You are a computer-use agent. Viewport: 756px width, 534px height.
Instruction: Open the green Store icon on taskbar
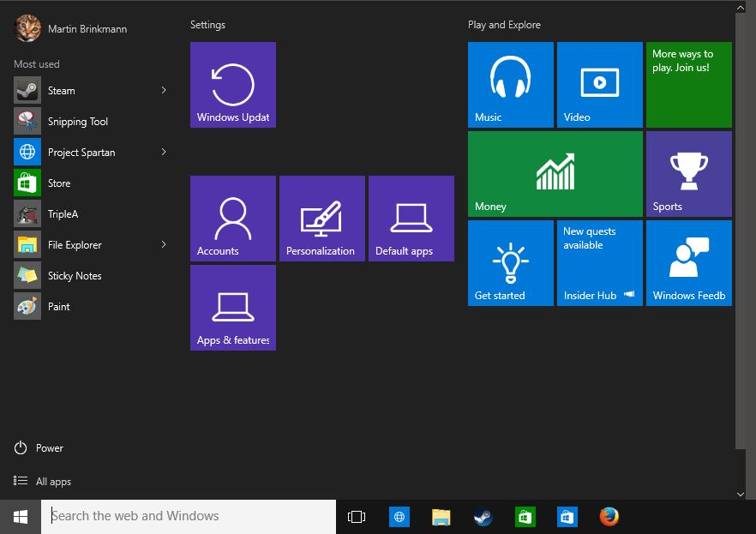pyautogui.click(x=525, y=517)
